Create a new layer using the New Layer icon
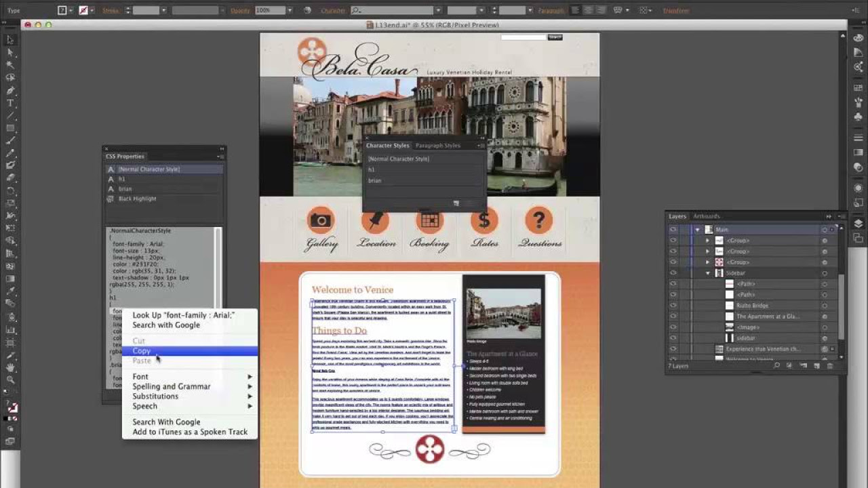 [x=817, y=367]
